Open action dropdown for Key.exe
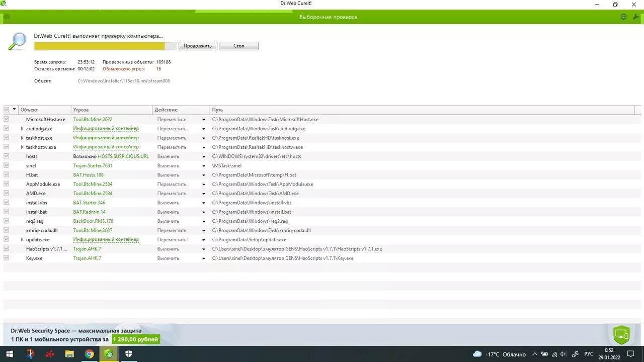This screenshot has height=362, width=644. 204,258
